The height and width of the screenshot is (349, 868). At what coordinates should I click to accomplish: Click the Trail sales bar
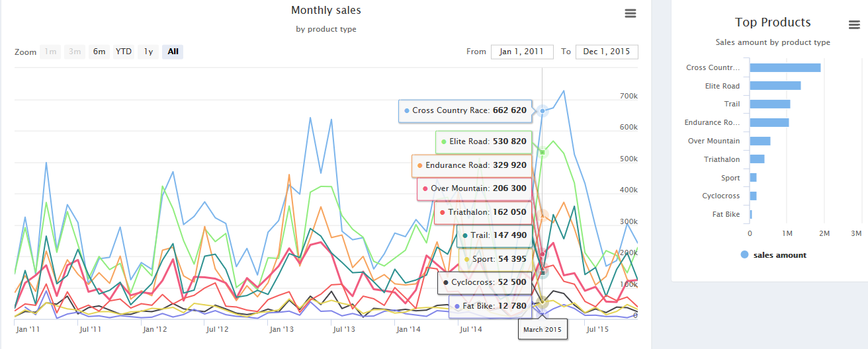point(769,104)
